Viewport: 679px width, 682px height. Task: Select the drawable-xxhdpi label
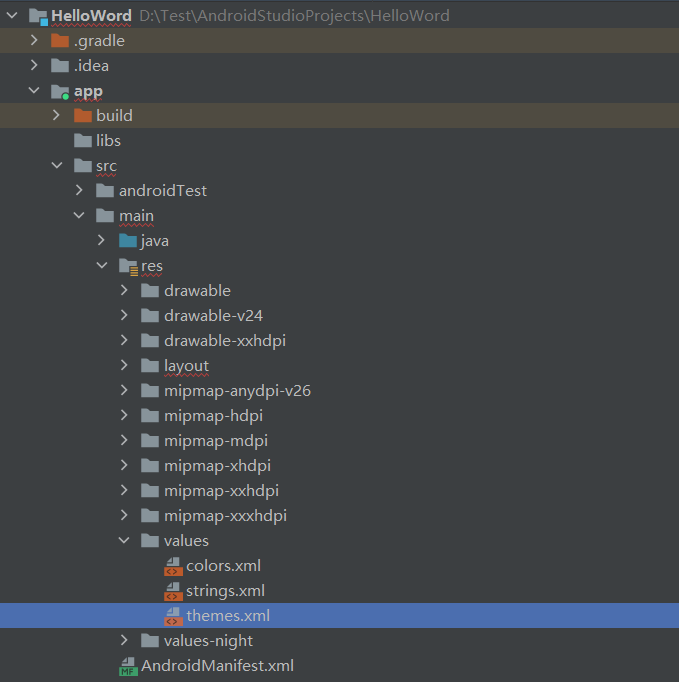tap(225, 341)
